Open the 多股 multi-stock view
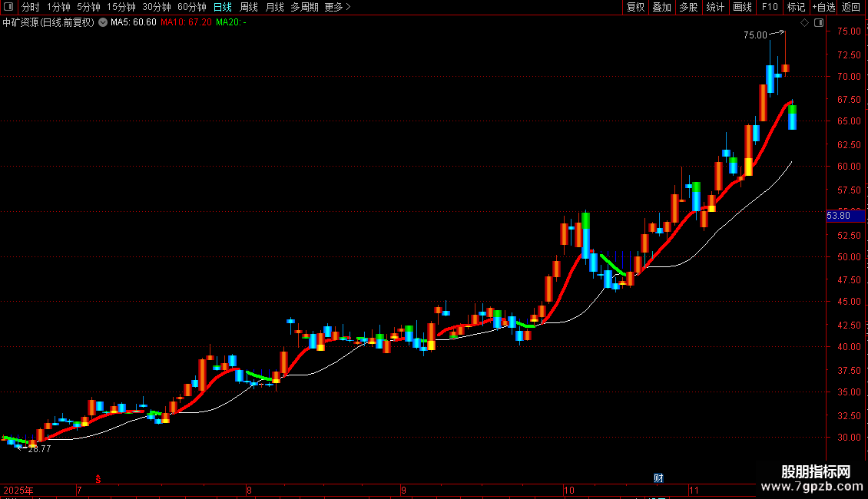Viewport: 868px width, 499px height. tap(688, 7)
